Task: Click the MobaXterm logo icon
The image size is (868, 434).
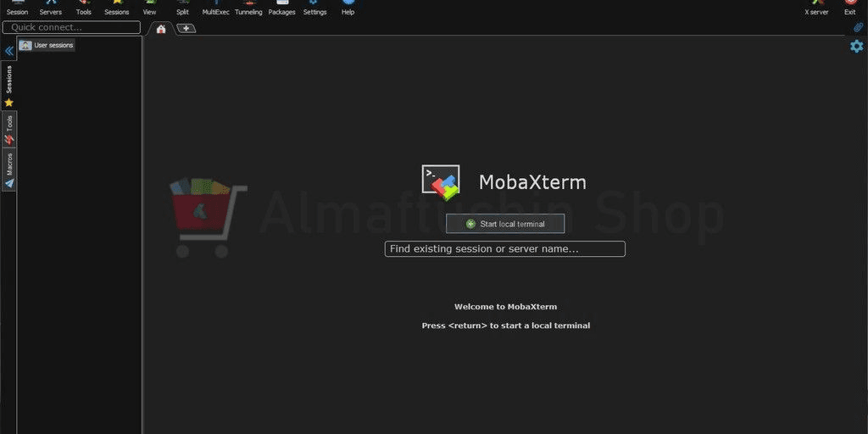Action: click(x=441, y=182)
